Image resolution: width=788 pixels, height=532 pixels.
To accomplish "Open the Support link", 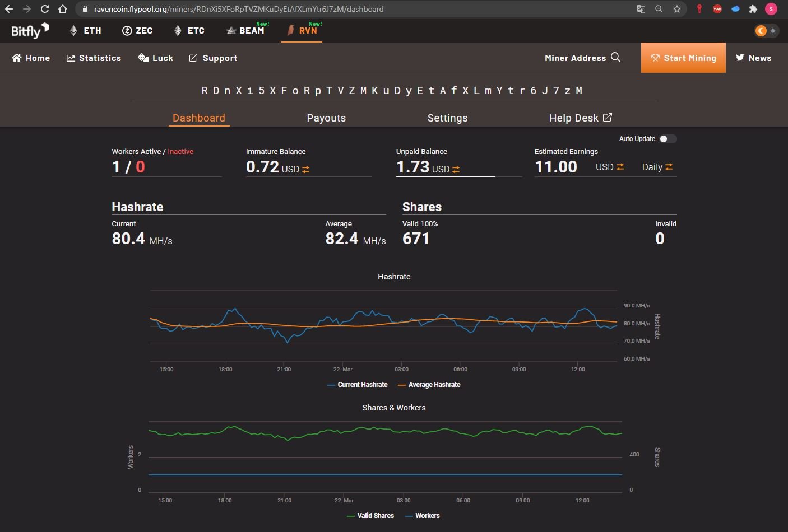I will tap(213, 58).
